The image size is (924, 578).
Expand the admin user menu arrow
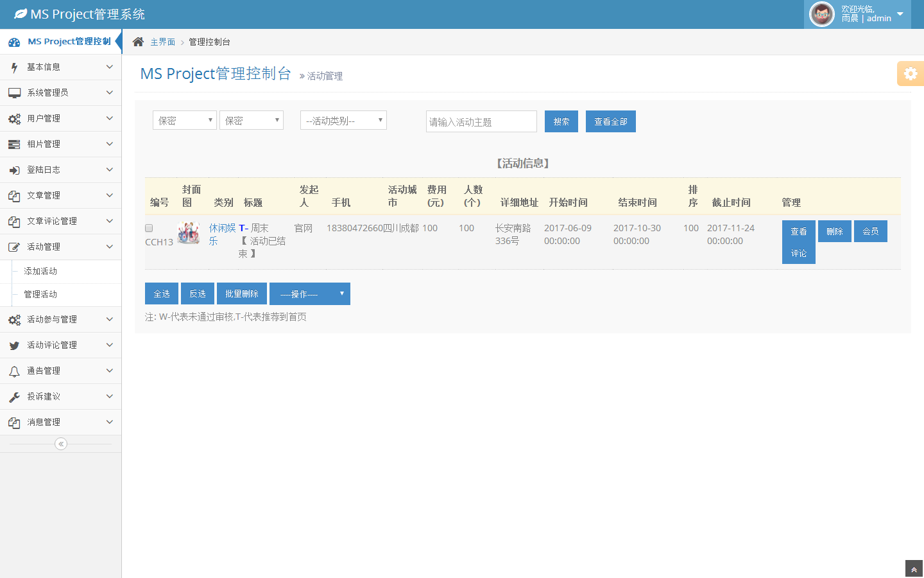click(900, 14)
